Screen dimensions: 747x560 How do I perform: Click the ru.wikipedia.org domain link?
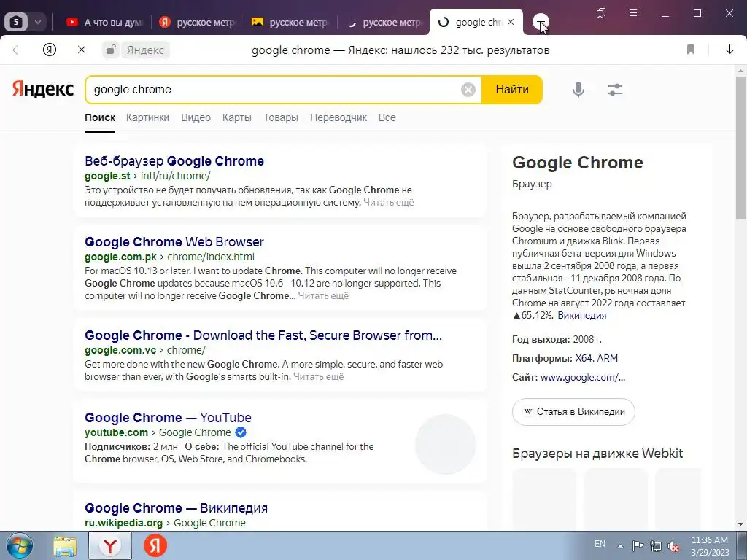point(124,523)
